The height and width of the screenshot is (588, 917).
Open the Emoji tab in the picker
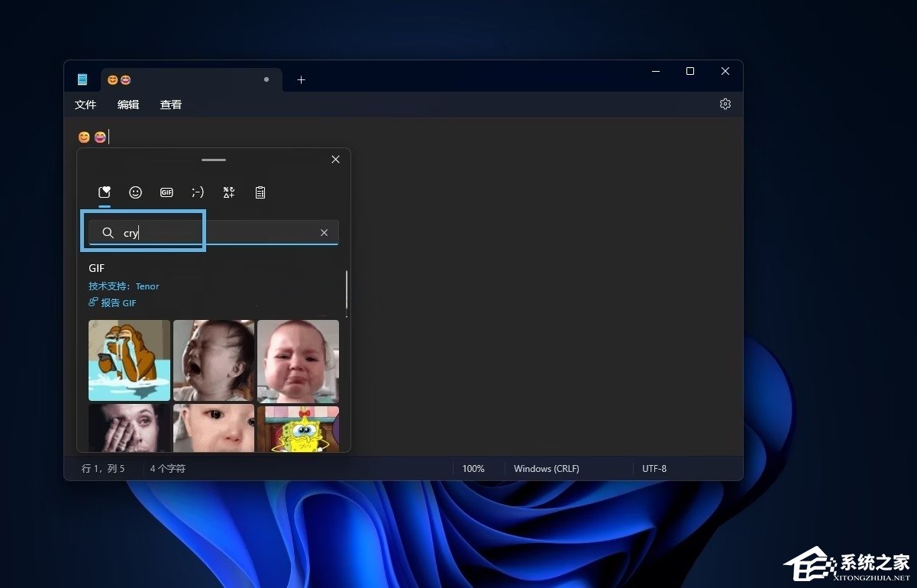[135, 192]
